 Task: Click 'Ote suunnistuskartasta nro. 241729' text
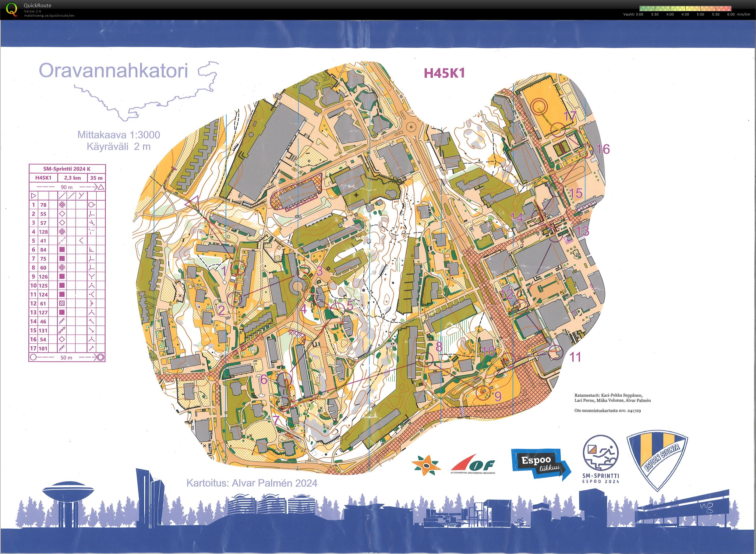click(608, 410)
